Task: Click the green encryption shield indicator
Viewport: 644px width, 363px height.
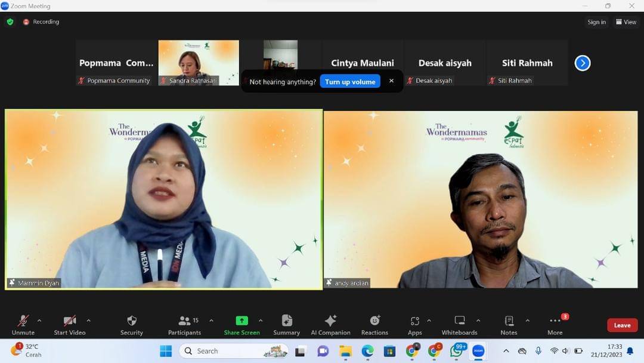Action: 10,21
